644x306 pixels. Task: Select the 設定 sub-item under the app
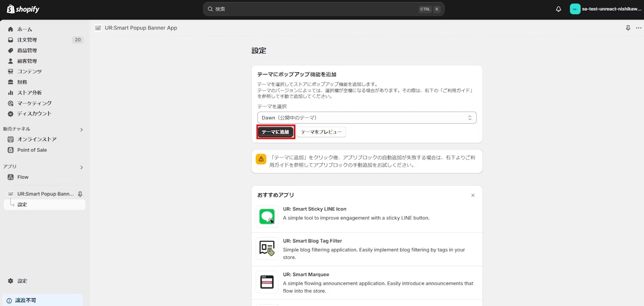[x=44, y=205]
